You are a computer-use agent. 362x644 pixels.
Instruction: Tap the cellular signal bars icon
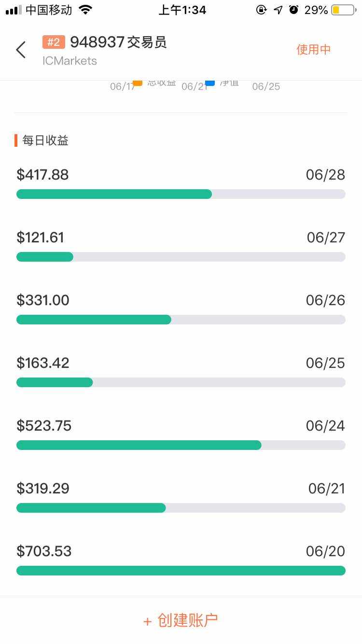14,10
